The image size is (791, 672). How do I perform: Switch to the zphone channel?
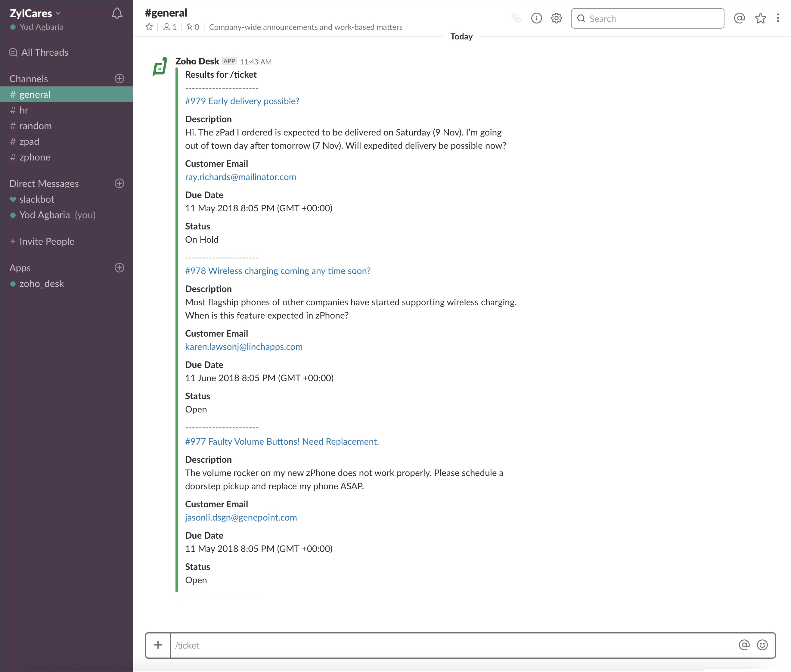[35, 157]
